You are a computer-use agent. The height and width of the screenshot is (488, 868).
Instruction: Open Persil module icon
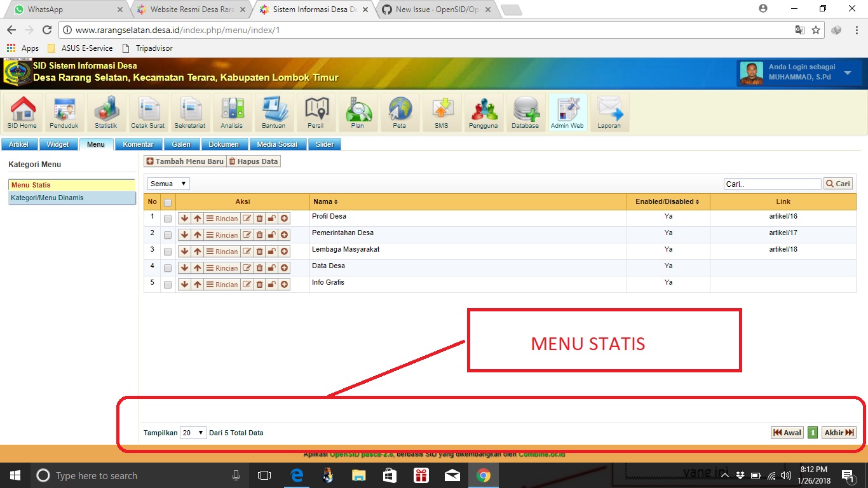[x=316, y=112]
